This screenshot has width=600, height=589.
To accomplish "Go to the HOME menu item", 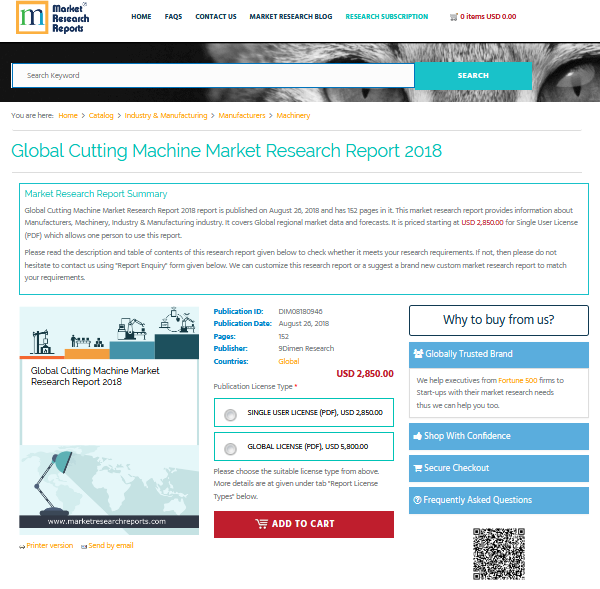I will pos(141,17).
